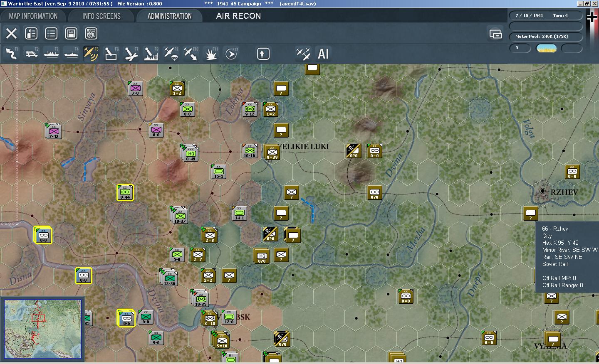599x364 pixels.
Task: Click the weather indicator with blue sky
Action: (546, 48)
